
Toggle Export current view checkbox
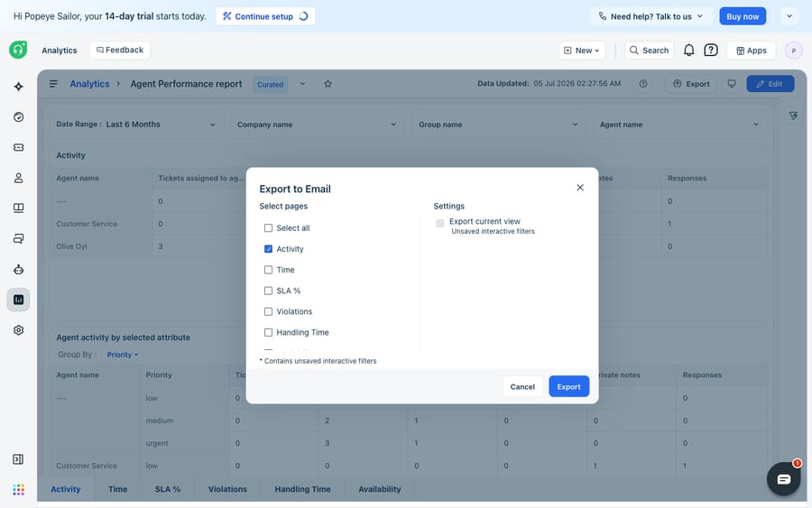(440, 223)
